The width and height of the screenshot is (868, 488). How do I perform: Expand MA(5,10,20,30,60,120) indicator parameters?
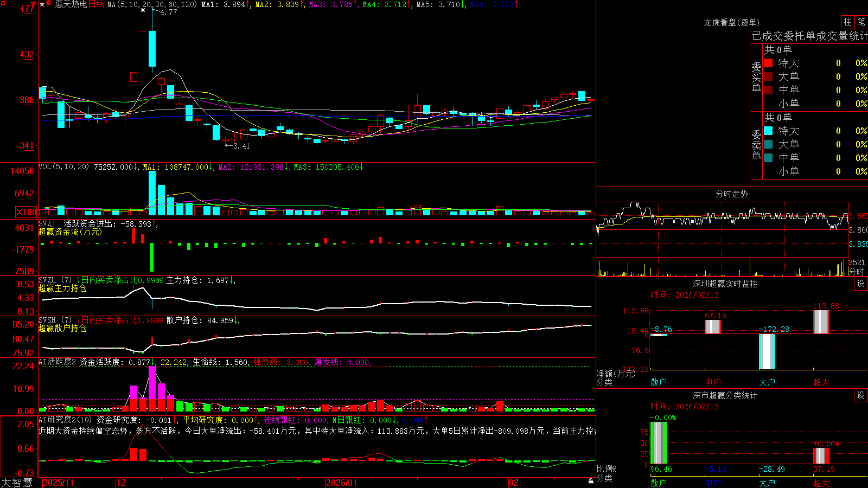tap(152, 4)
